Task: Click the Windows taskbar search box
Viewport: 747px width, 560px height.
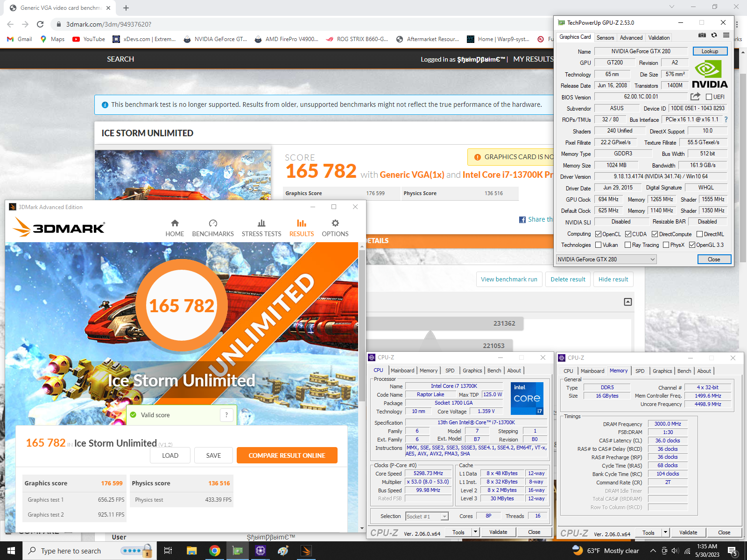Action: pos(89,551)
